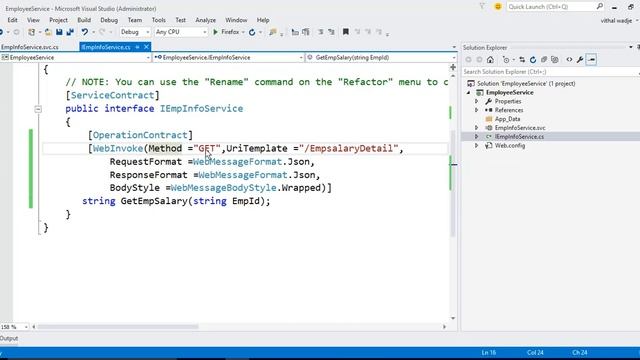Screen dimensions: 640x360
Task: Open the Debug menu
Action: (x=109, y=20)
